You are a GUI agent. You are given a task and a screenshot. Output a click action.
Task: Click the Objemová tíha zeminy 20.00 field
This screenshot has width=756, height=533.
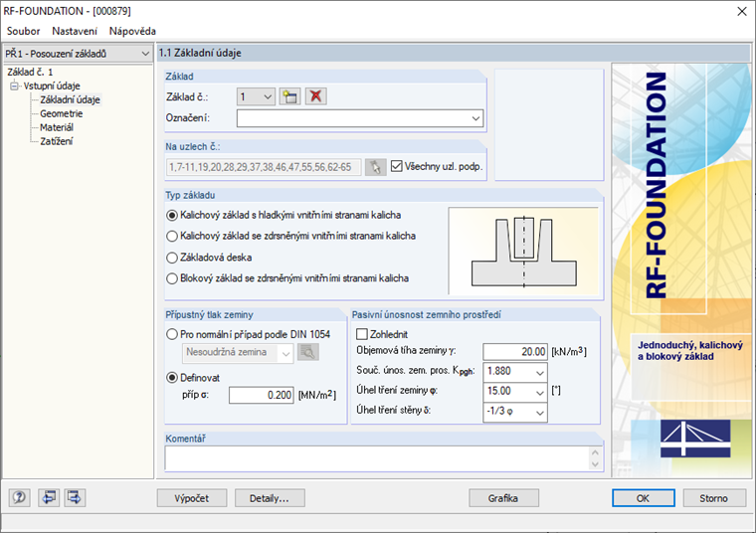515,352
